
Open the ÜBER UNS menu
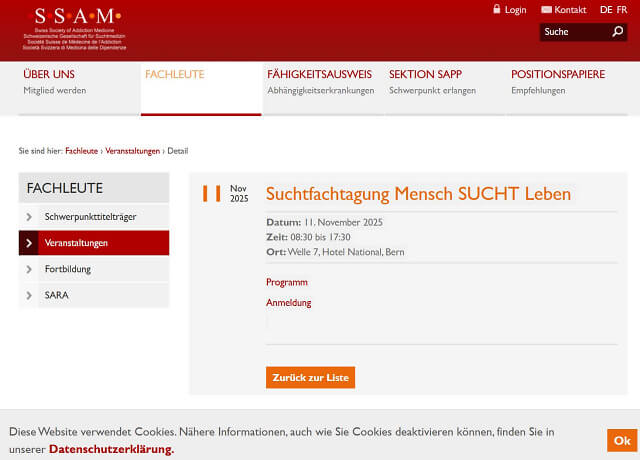click(x=49, y=75)
